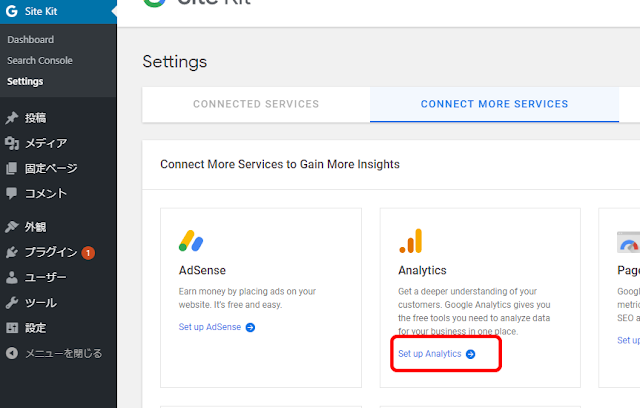Go to Search Console in the sidebar
Image resolution: width=640 pixels, height=408 pixels.
[x=40, y=60]
